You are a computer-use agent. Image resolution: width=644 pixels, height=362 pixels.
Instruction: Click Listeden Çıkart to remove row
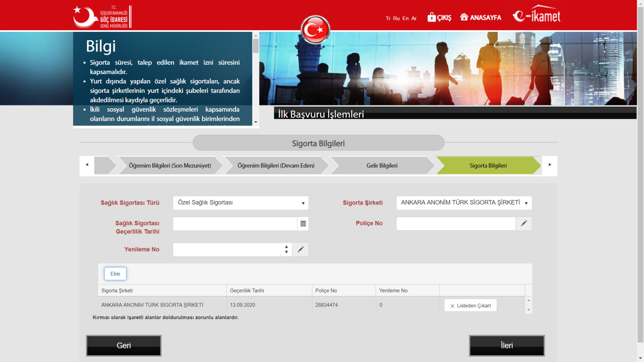[470, 306]
